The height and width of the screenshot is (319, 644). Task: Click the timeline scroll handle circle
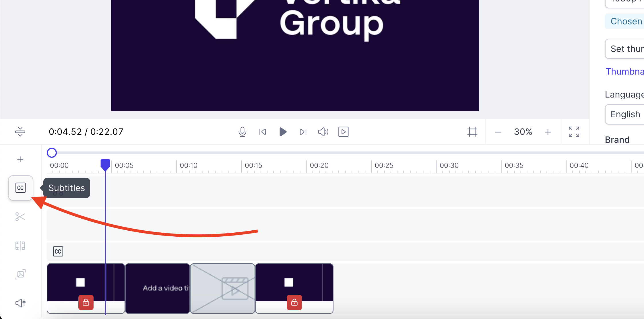tap(52, 153)
